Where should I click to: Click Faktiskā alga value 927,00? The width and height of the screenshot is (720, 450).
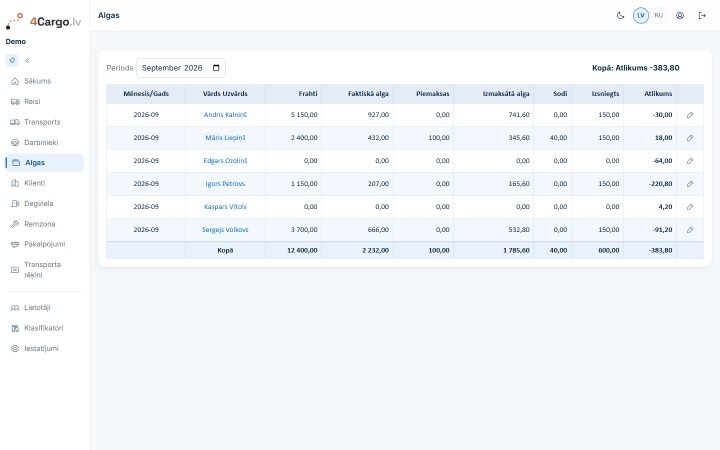tap(378, 115)
